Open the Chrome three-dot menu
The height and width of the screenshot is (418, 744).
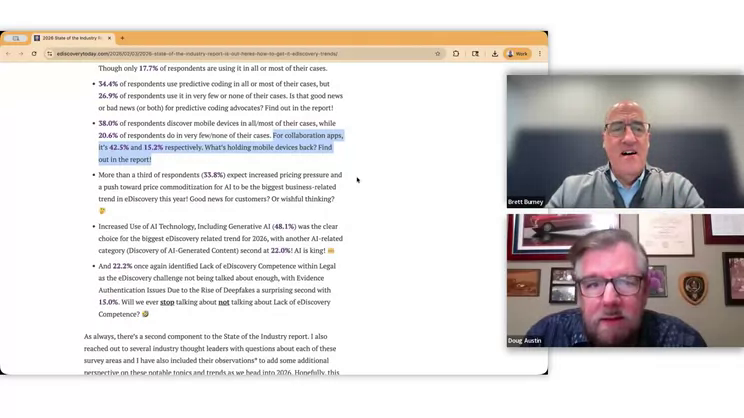[x=540, y=54]
